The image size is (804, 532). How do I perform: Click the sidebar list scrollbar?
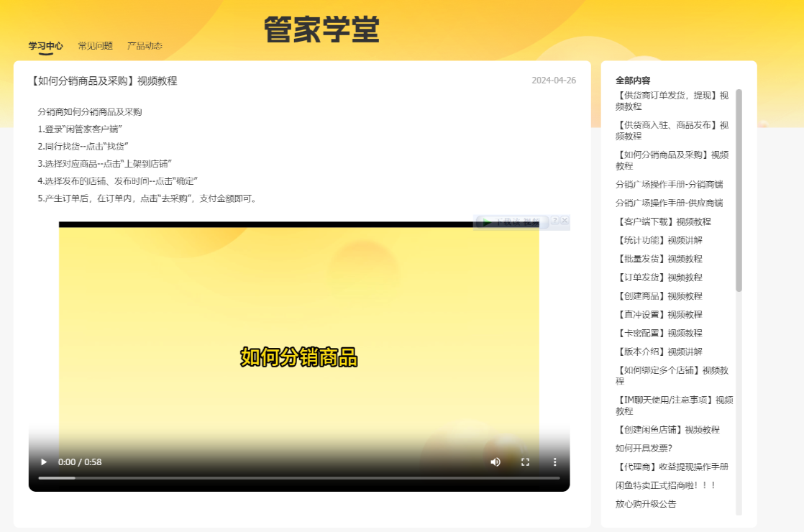(739, 191)
